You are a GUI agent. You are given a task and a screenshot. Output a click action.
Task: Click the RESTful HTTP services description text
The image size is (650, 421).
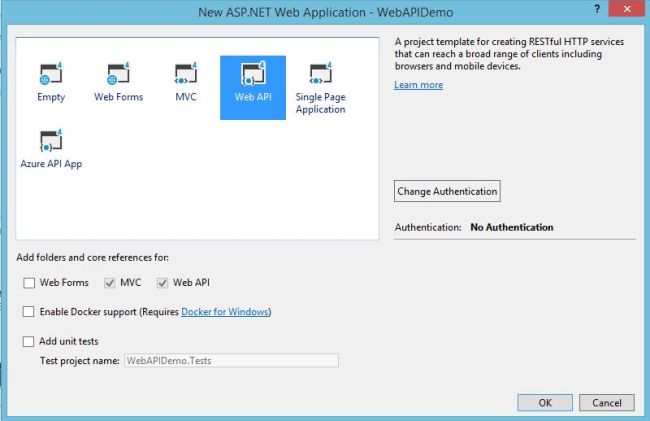[x=509, y=54]
